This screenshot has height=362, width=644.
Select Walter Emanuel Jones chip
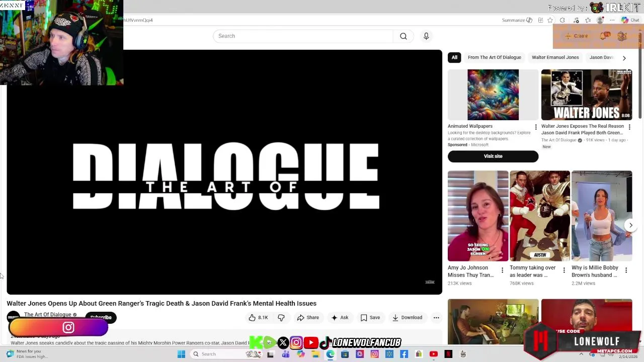click(x=555, y=57)
